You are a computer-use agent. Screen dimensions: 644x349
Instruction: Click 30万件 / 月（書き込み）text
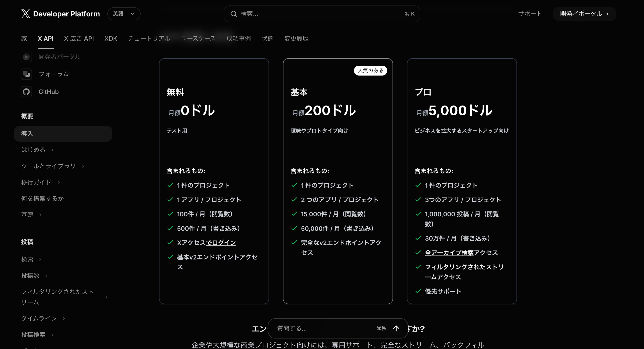(458, 238)
